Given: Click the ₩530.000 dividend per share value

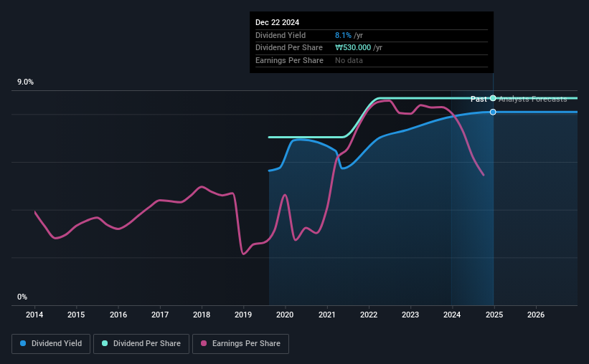Looking at the screenshot, I should tap(353, 48).
